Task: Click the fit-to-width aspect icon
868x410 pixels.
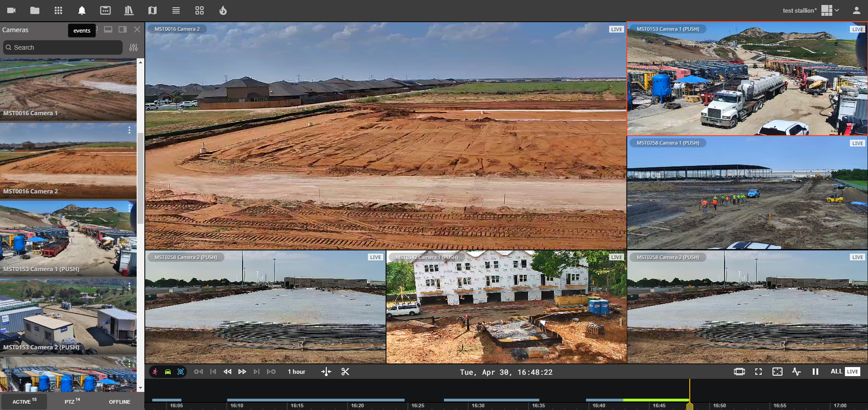Action: tap(739, 372)
